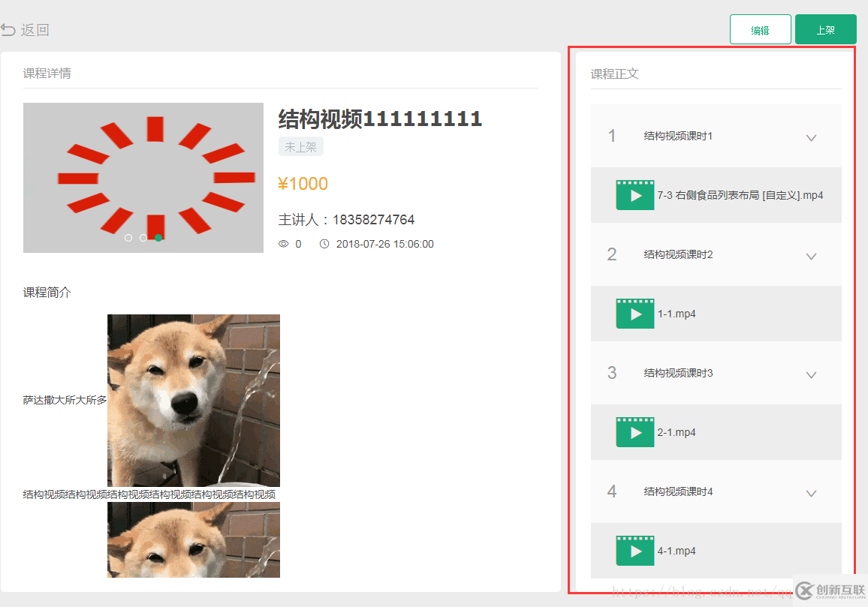The height and width of the screenshot is (607, 868).
Task: Click the repeated 结构视频结构视频 description line
Action: click(x=149, y=494)
